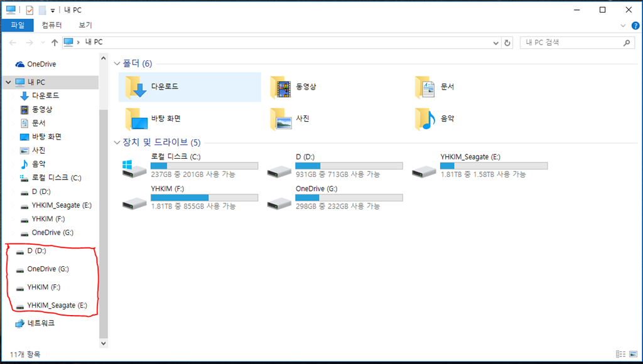
Task: Click the 11개 항목 status text
Action: pyautogui.click(x=25, y=355)
